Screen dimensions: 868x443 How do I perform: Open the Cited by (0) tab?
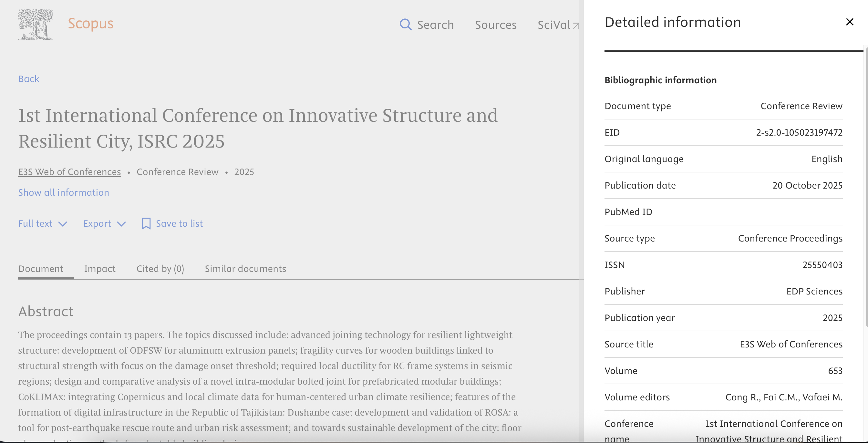160,269
